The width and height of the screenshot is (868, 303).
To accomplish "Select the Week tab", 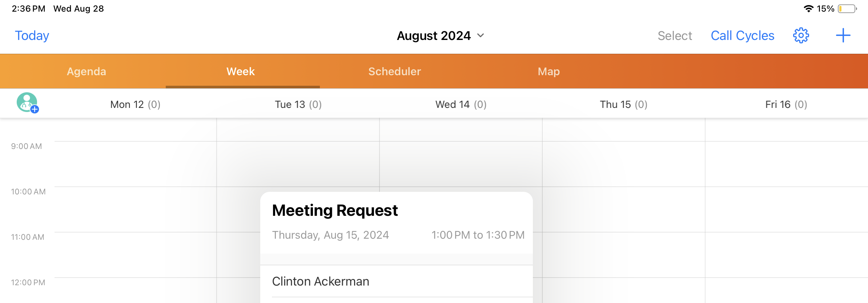I will (x=241, y=72).
